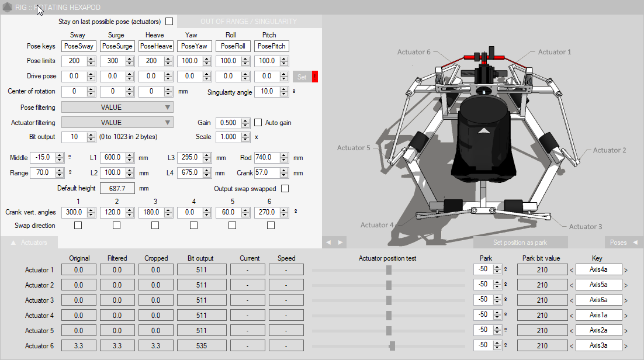Collapse the Actuators panel
Image resolution: width=644 pixels, height=360 pixels.
point(29,242)
